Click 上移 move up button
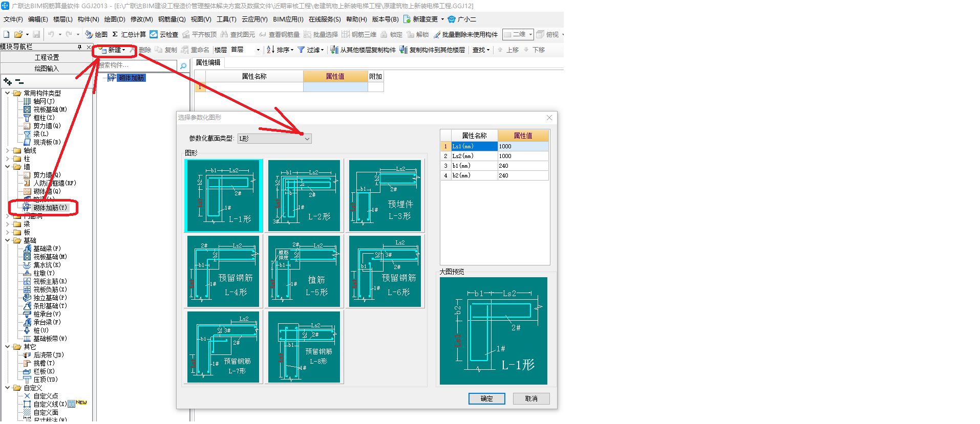 (508, 50)
